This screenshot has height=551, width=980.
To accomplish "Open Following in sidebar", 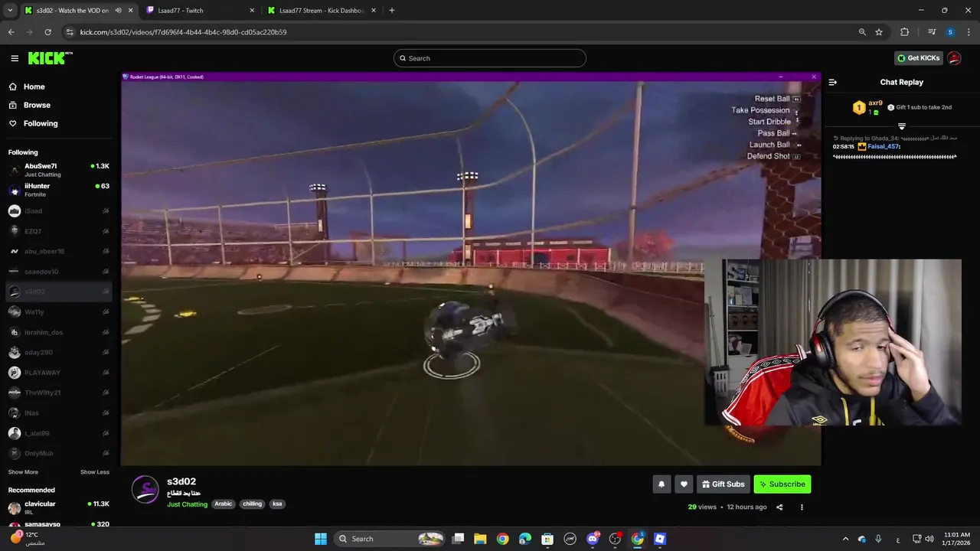I will tap(41, 123).
